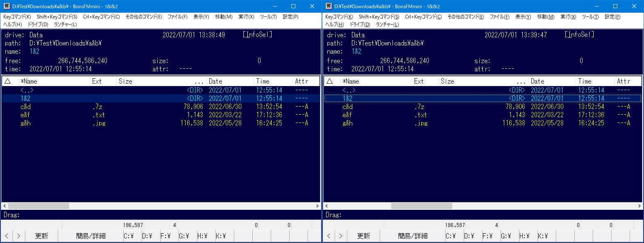The width and height of the screenshot is (644, 243).
Task: Open the ファイル(F) menu in left window
Action: click(177, 17)
